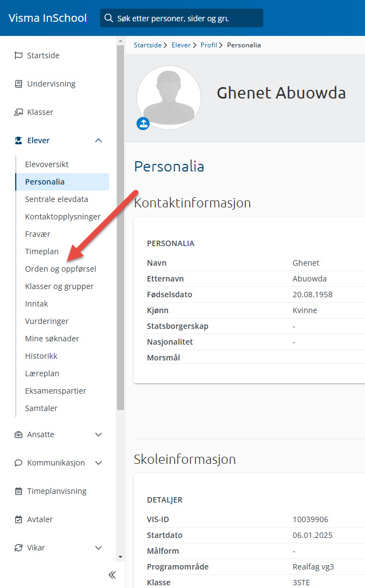Image resolution: width=365 pixels, height=588 pixels.
Task: Click the upload profile photo icon
Action: (143, 124)
